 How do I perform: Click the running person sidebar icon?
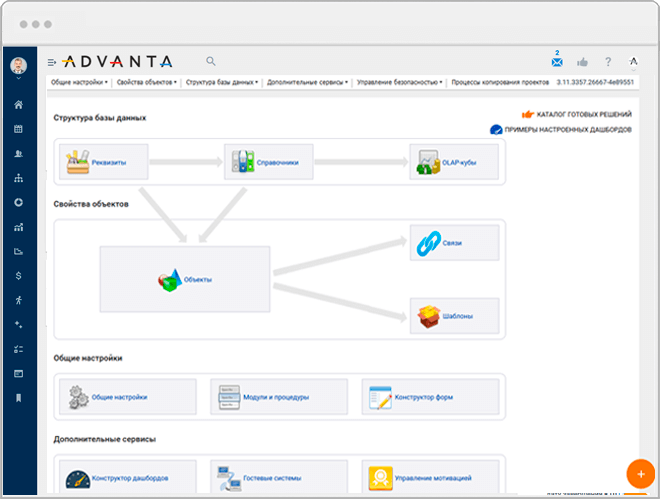point(18,300)
